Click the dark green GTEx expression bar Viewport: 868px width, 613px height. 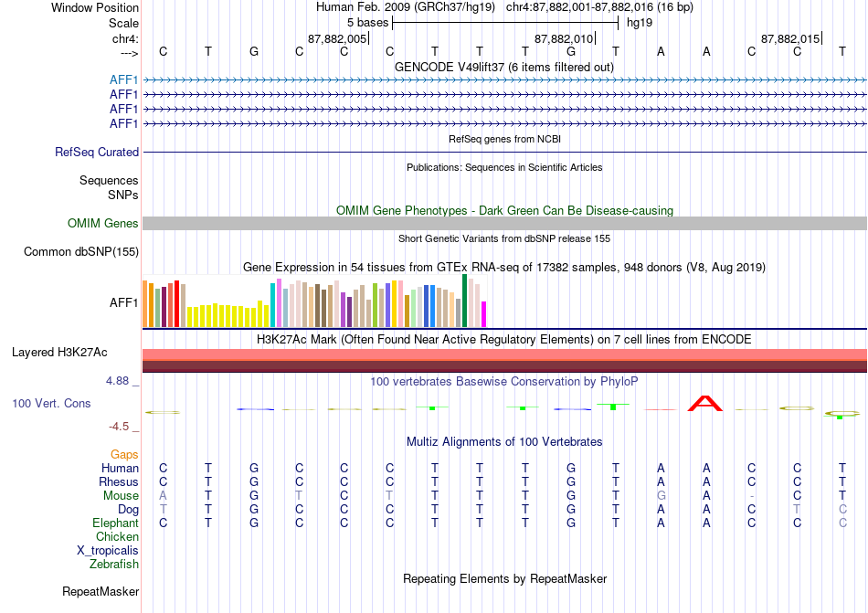[464, 301]
